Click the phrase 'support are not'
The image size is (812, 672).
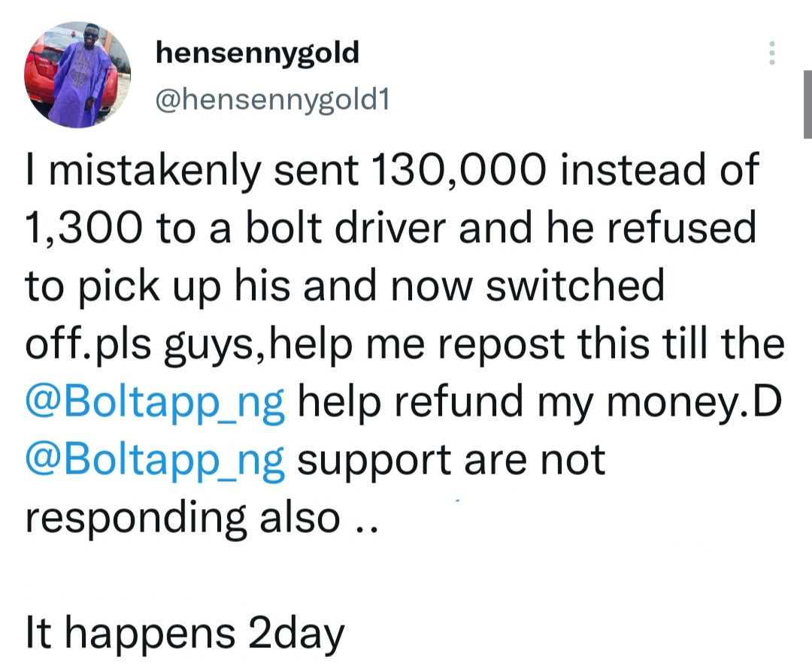[x=451, y=460]
